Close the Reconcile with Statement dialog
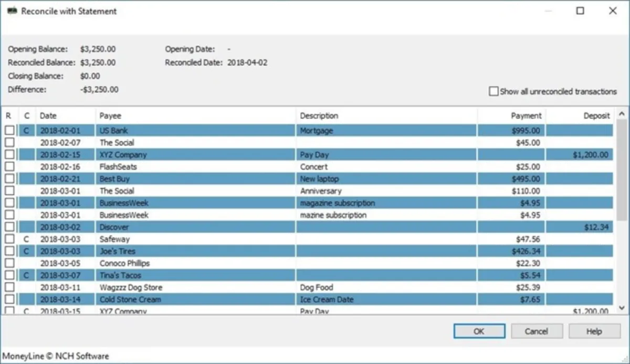The image size is (630, 364). (x=613, y=10)
